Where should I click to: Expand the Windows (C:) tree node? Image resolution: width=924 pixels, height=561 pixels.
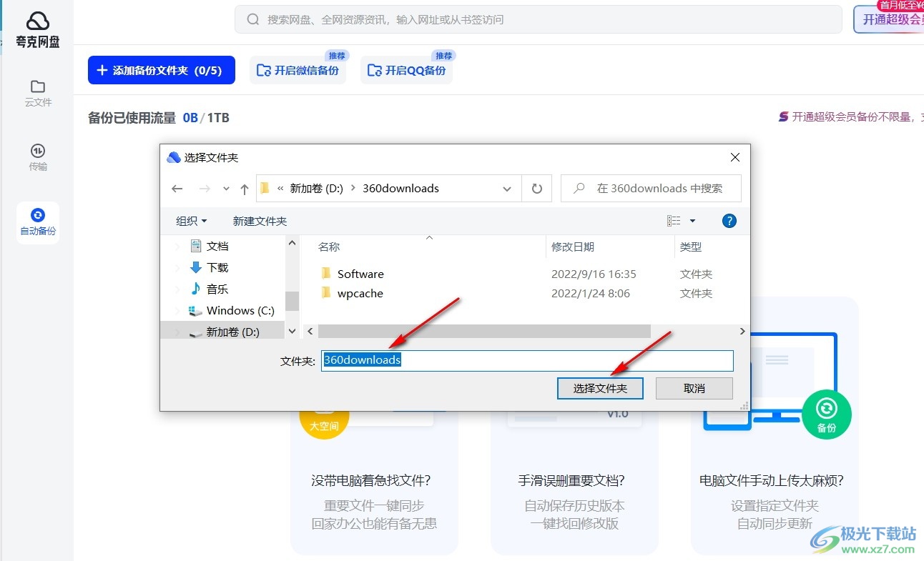(177, 310)
